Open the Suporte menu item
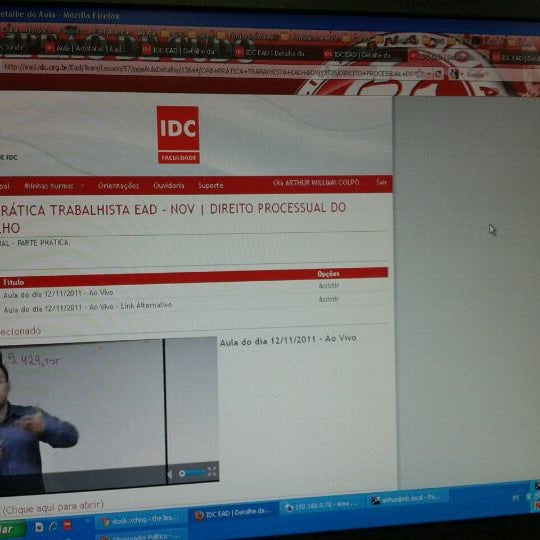Viewport: 540px width, 540px height. coord(210,186)
